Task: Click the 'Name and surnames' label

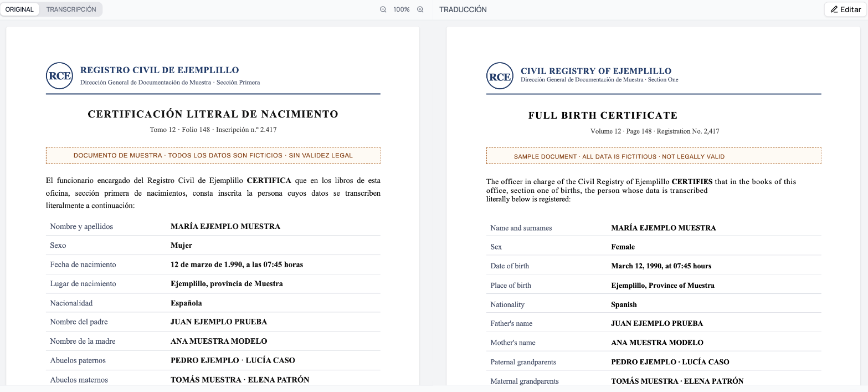Action: click(521, 228)
